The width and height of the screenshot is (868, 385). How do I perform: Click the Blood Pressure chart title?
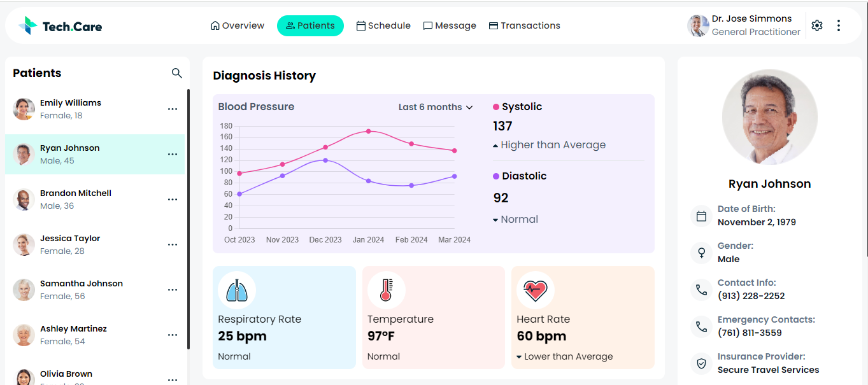point(256,107)
